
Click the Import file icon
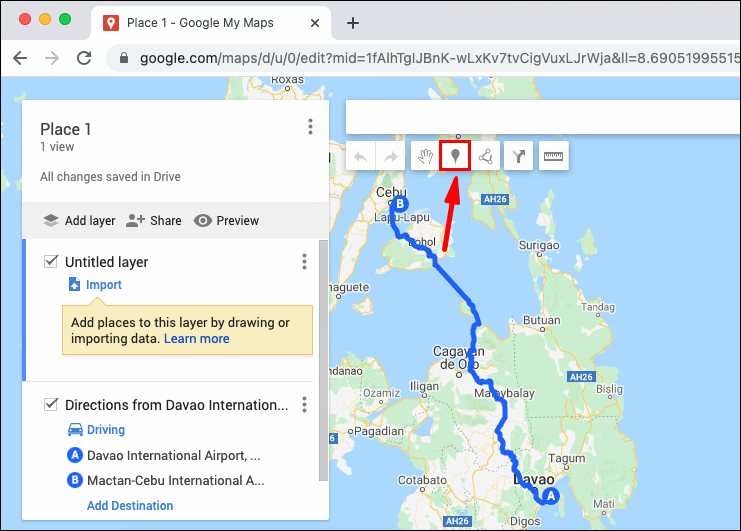point(74,284)
